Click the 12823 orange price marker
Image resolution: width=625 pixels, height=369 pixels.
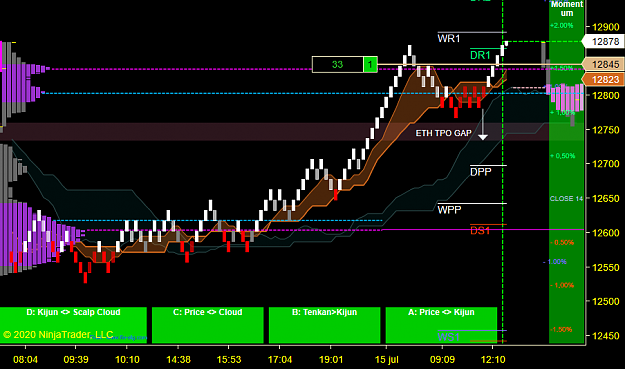(x=603, y=79)
